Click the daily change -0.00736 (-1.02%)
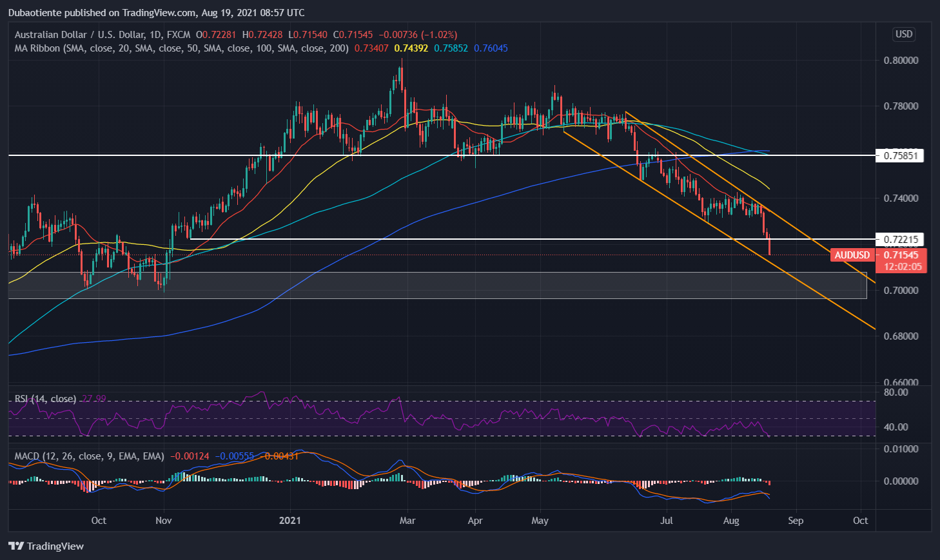 [417, 35]
